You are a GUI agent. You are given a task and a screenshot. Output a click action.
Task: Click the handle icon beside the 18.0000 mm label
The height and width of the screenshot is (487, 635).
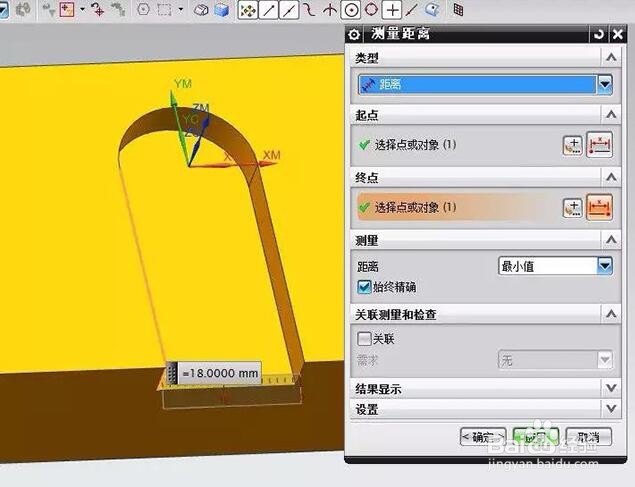click(x=172, y=373)
